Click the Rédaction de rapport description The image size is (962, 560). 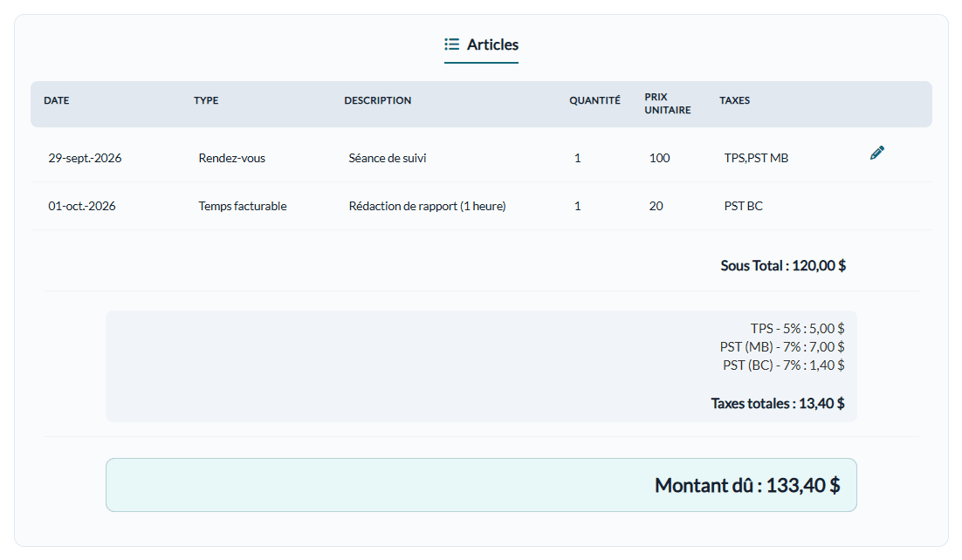click(x=427, y=206)
